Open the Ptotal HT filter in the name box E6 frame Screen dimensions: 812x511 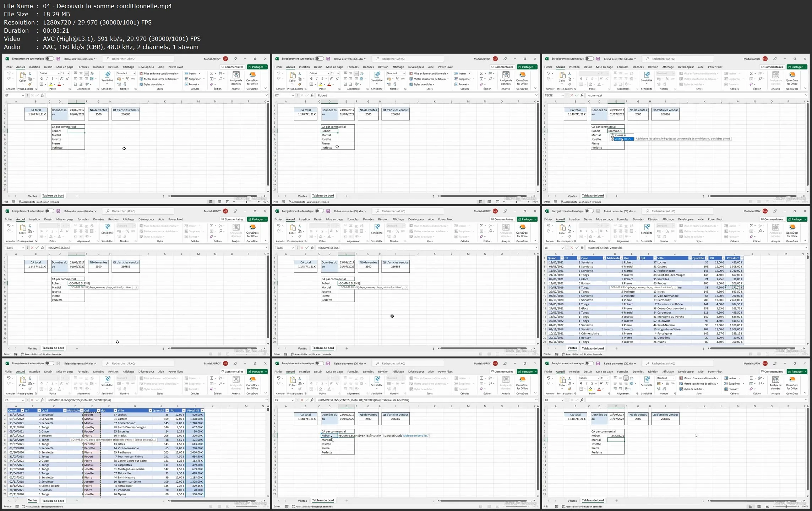click(x=202, y=411)
